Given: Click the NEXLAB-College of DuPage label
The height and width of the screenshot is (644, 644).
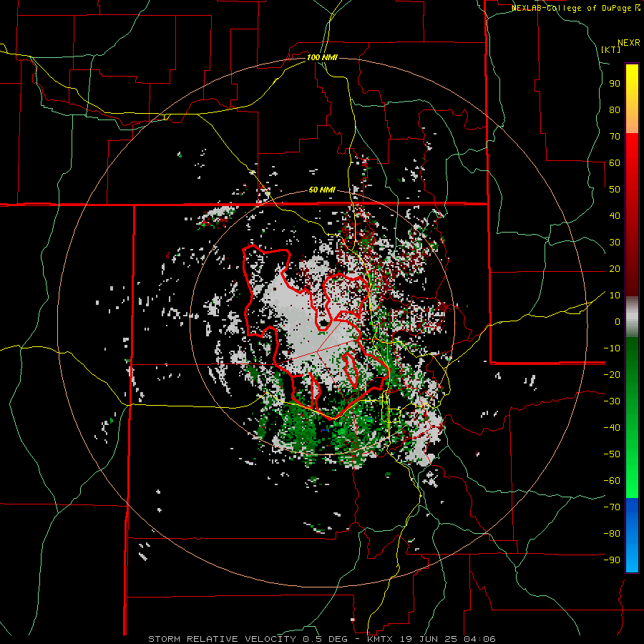Looking at the screenshot, I should point(575,8).
